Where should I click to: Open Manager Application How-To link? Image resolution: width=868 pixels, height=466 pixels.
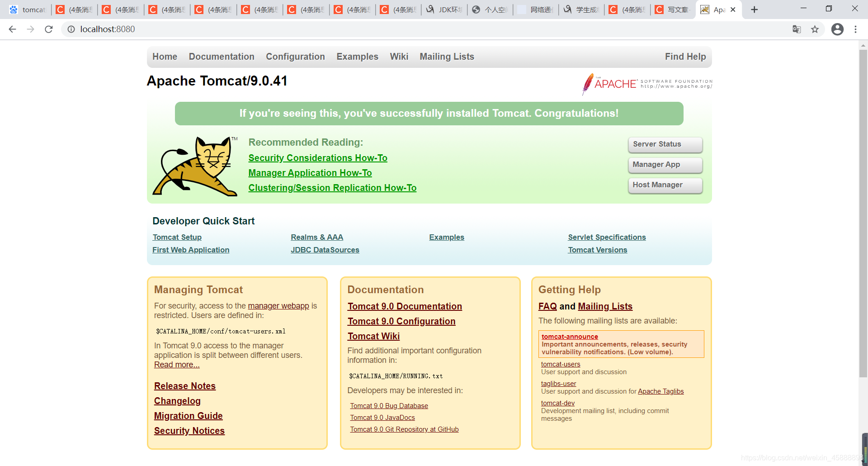[x=310, y=173]
